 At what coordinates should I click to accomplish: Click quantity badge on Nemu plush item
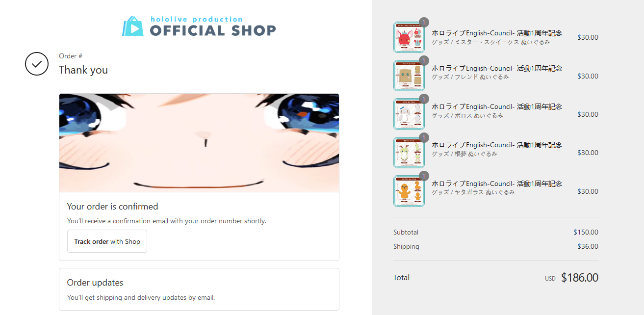point(424,137)
